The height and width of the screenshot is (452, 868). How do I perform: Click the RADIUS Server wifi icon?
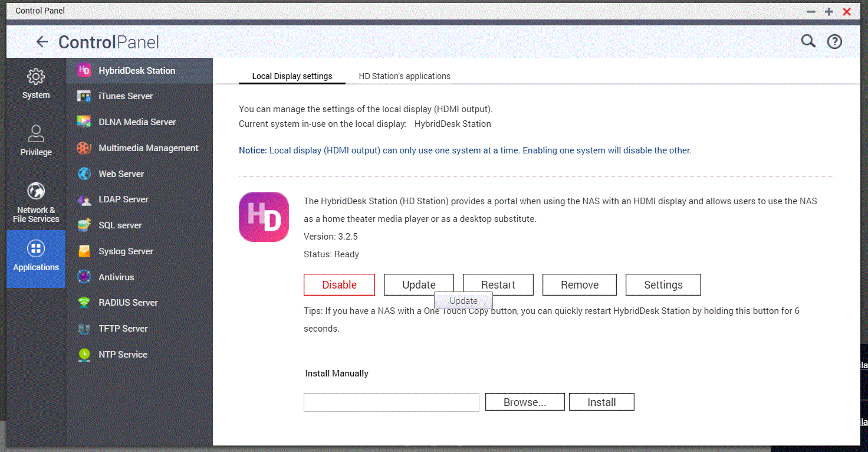point(84,303)
